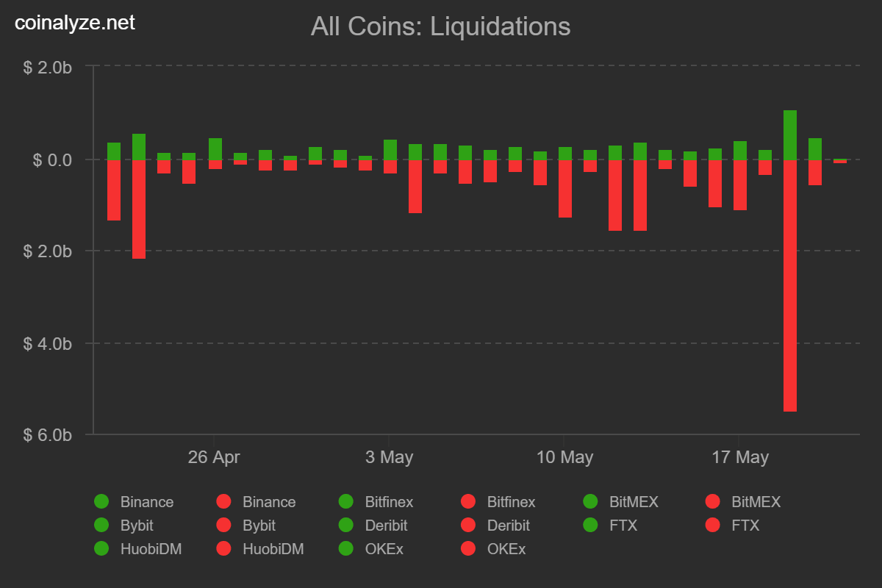Screen dimensions: 882x588
Task: Click the red OKEx legend dot
Action: pyautogui.click(x=468, y=548)
